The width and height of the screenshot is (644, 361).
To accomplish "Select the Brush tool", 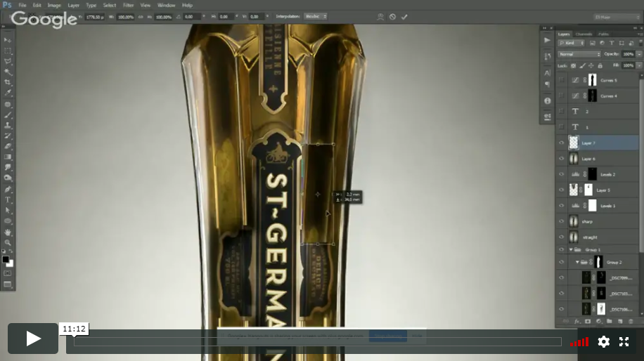I will coord(8,115).
